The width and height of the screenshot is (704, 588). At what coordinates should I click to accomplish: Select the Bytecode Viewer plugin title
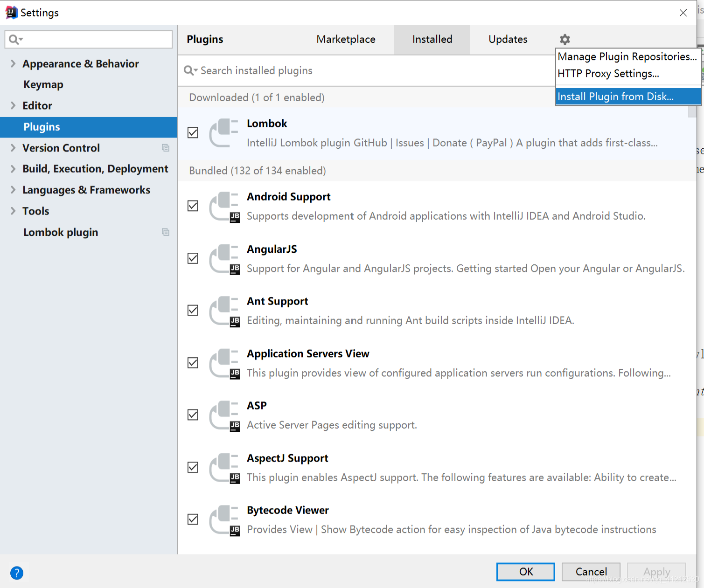click(x=288, y=511)
